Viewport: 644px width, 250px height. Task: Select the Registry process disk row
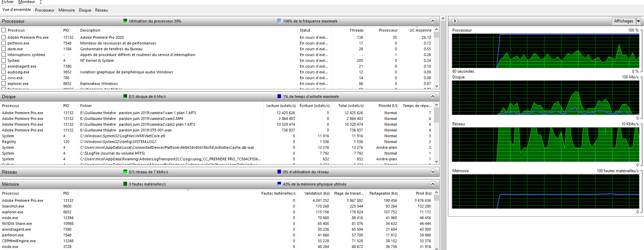(217, 142)
